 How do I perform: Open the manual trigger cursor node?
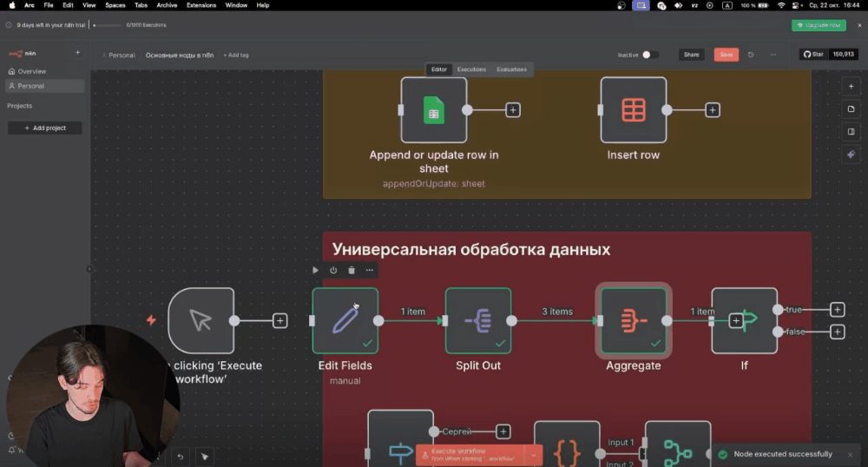[x=201, y=320]
